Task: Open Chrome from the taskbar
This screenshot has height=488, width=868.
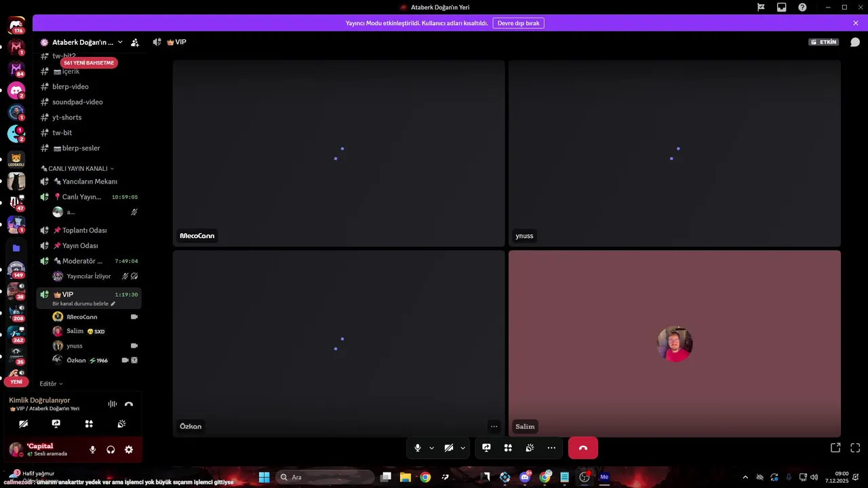Action: pos(425,477)
